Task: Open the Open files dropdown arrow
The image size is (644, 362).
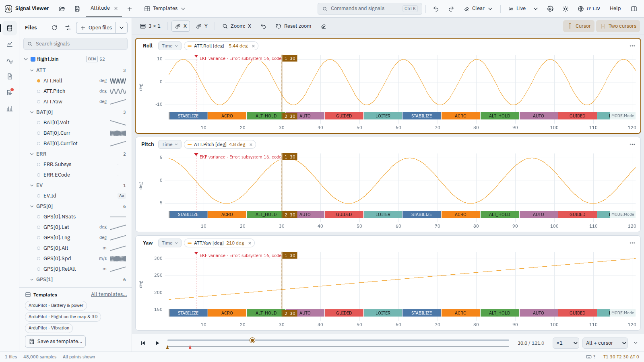Action: [x=122, y=28]
